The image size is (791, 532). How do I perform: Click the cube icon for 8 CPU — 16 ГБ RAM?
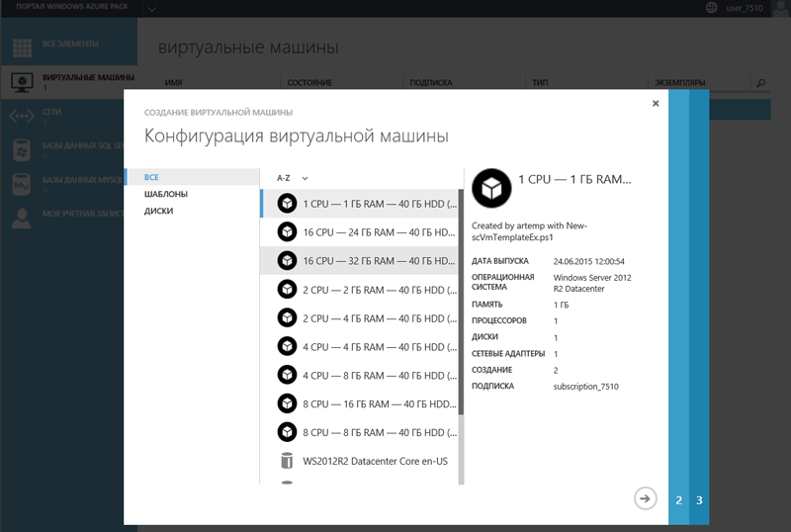point(287,403)
